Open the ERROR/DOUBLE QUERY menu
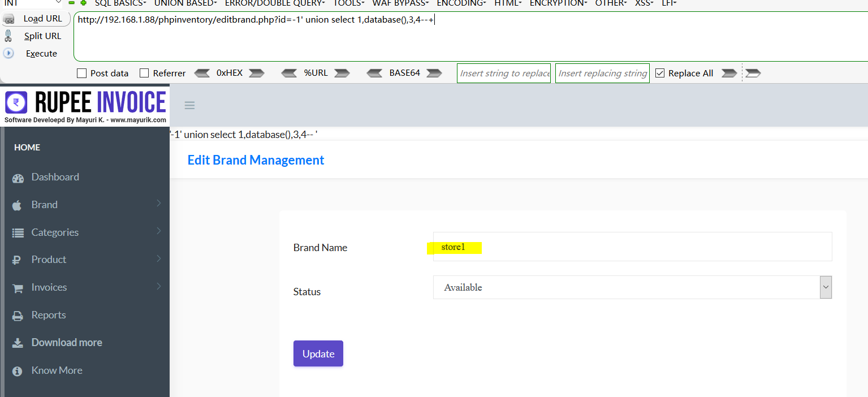The image size is (868, 397). (275, 3)
